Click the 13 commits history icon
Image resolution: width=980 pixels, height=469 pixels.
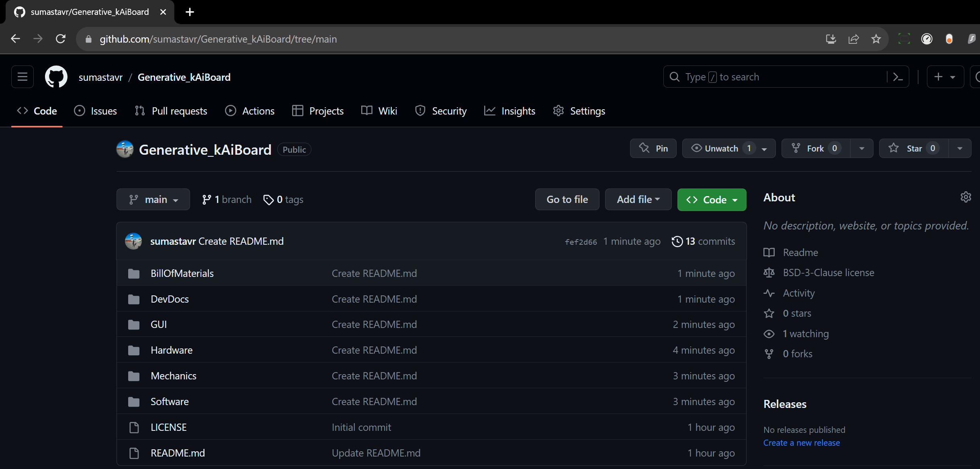(677, 241)
